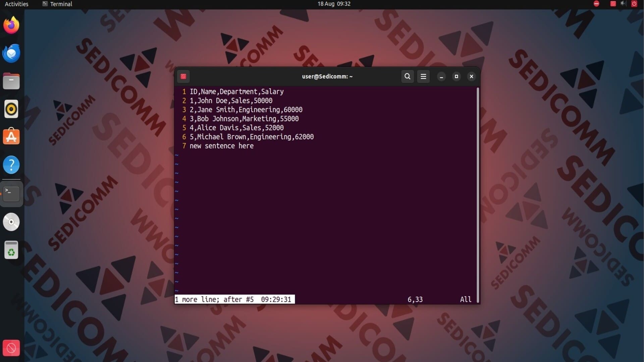644x362 pixels.
Task: Click the red new-tab icon in terminal header
Action: (x=183, y=76)
